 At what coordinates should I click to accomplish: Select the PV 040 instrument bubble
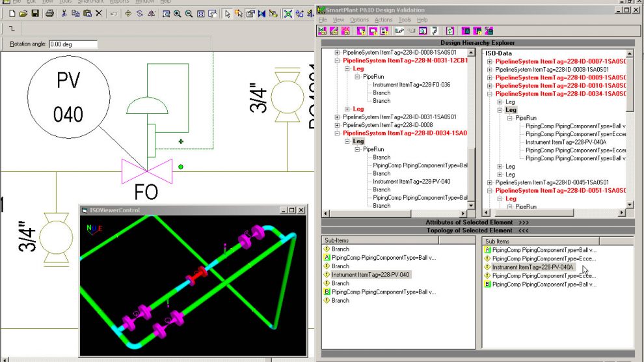click(x=68, y=97)
